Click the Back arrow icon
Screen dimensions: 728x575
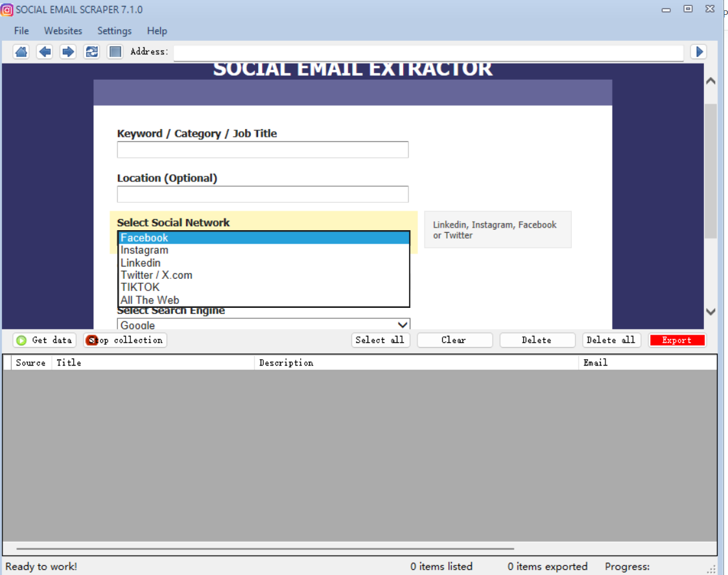coord(45,52)
